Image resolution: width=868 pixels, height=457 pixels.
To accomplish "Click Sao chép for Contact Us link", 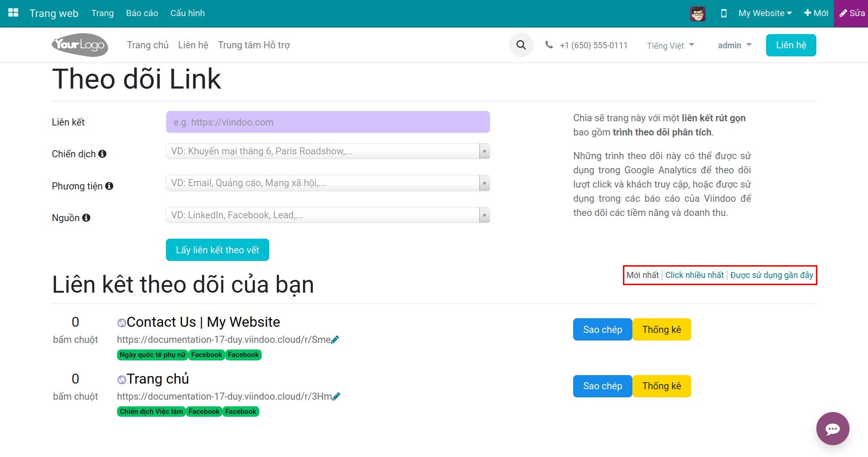I will click(x=603, y=330).
